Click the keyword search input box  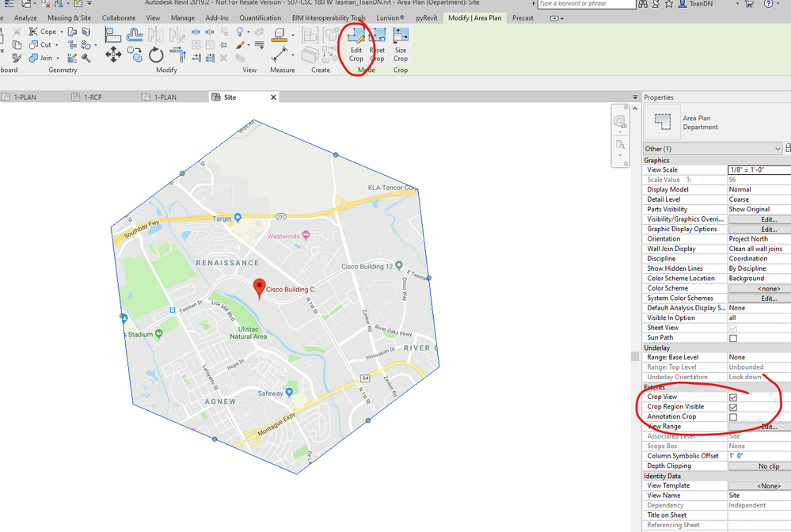coord(587,4)
